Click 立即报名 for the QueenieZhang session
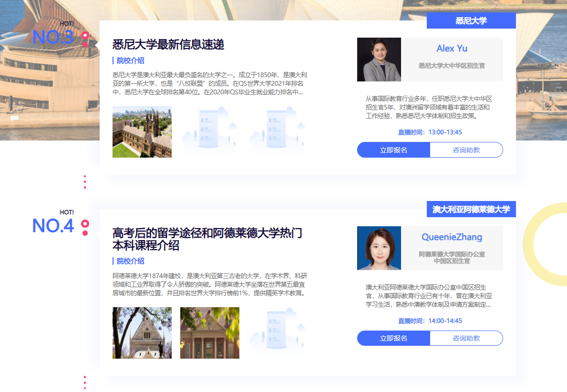Image resolution: width=567 pixels, height=392 pixels. point(393,338)
